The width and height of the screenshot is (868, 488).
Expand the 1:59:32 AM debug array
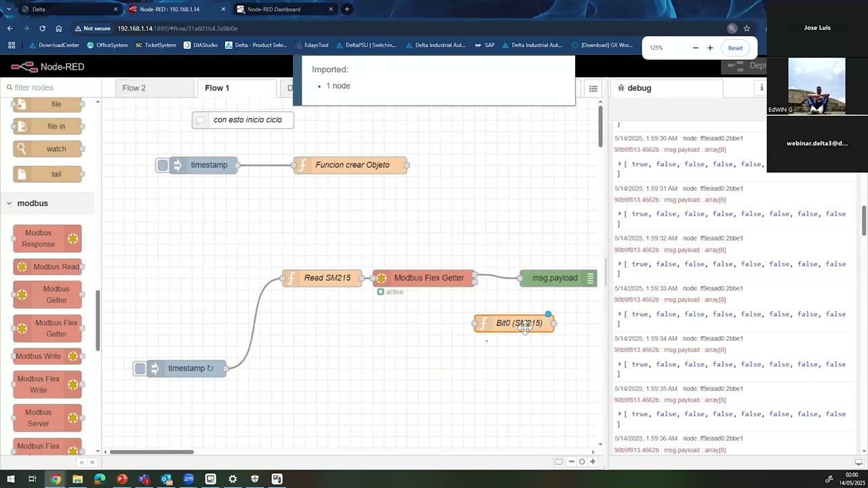(620, 264)
